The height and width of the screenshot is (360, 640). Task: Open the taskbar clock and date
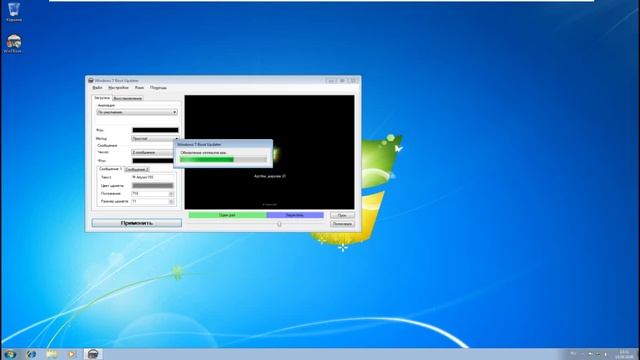point(624,354)
